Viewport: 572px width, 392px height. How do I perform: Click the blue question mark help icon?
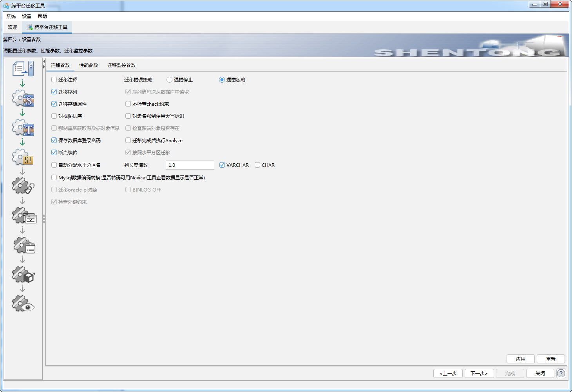tap(561, 373)
